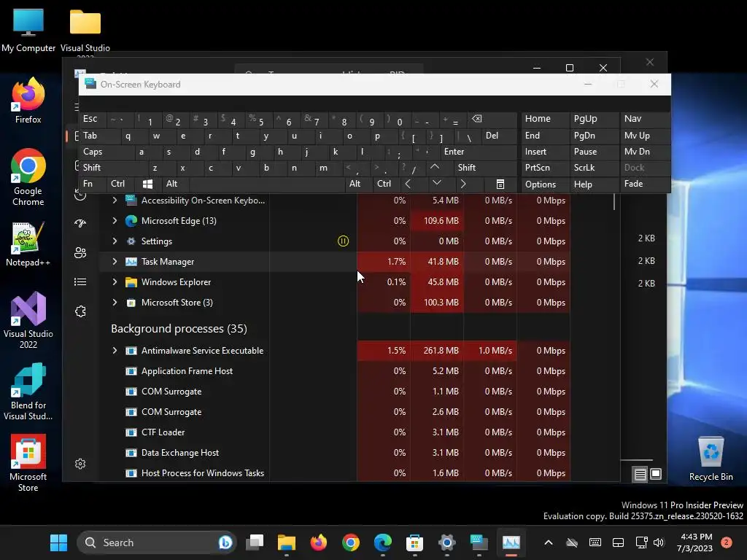Open Firefox desktop shortcut
The height and width of the screenshot is (560, 747).
(x=28, y=101)
